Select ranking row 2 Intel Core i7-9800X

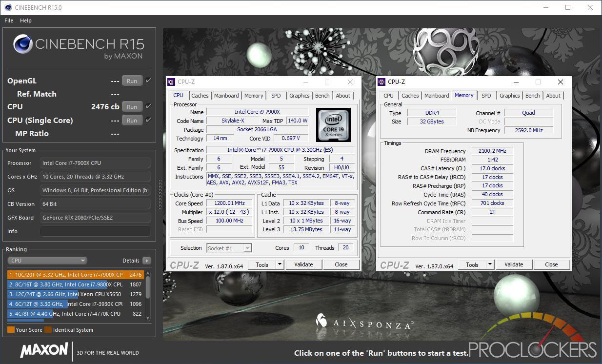click(x=76, y=284)
